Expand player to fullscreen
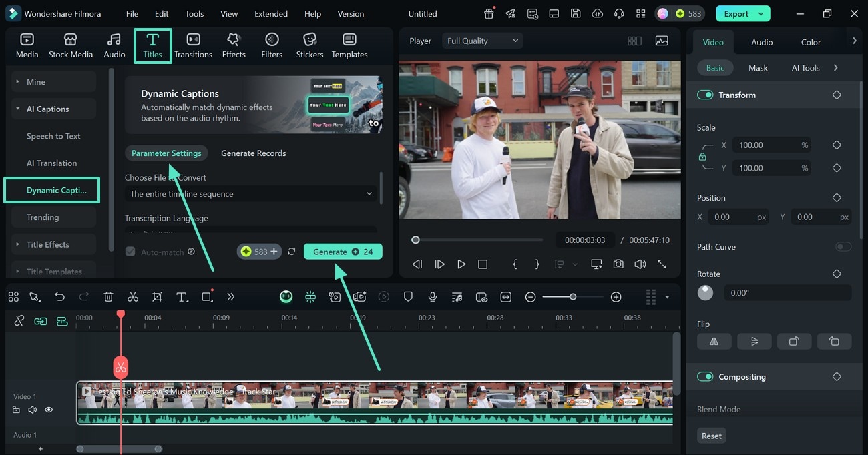 662,264
